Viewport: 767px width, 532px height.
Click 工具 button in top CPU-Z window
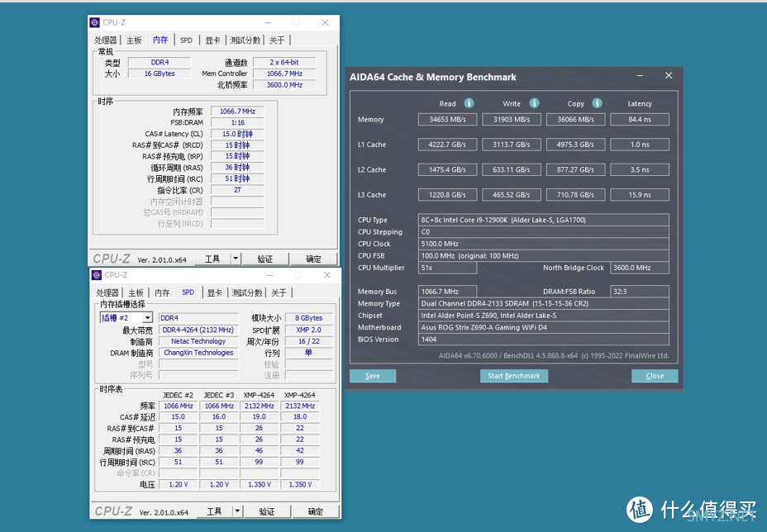tap(212, 259)
